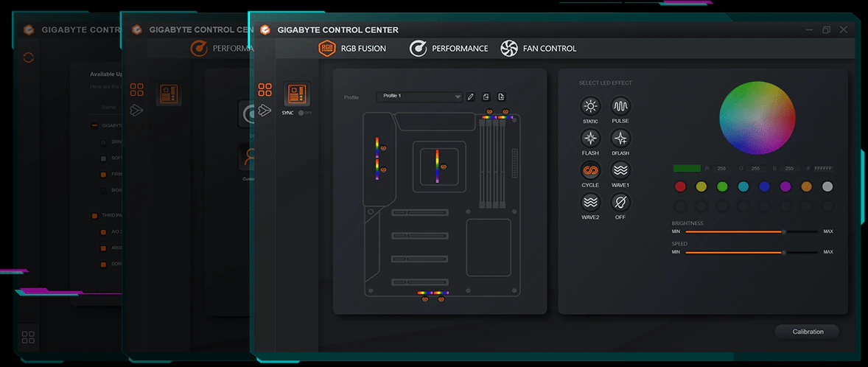Open the Profile 1 dropdown

pyautogui.click(x=419, y=97)
